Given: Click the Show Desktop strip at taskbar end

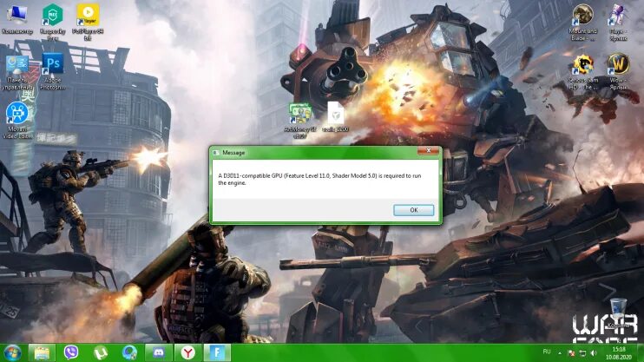Looking at the screenshot, I should pos(641,352).
